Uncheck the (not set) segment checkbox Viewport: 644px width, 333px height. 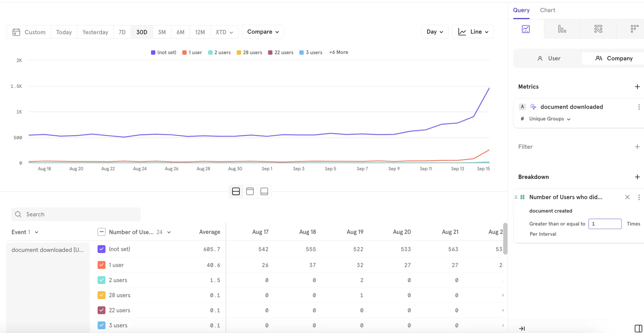coord(101,249)
